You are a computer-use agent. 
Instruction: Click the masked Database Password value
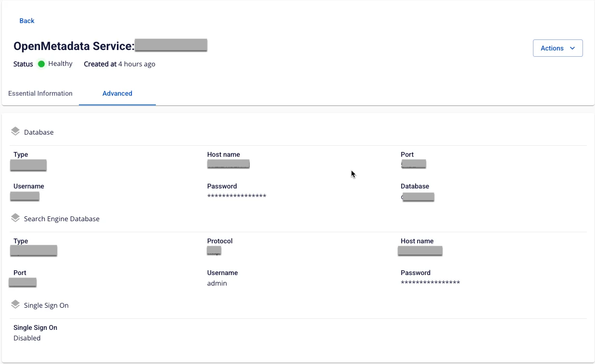(x=237, y=196)
